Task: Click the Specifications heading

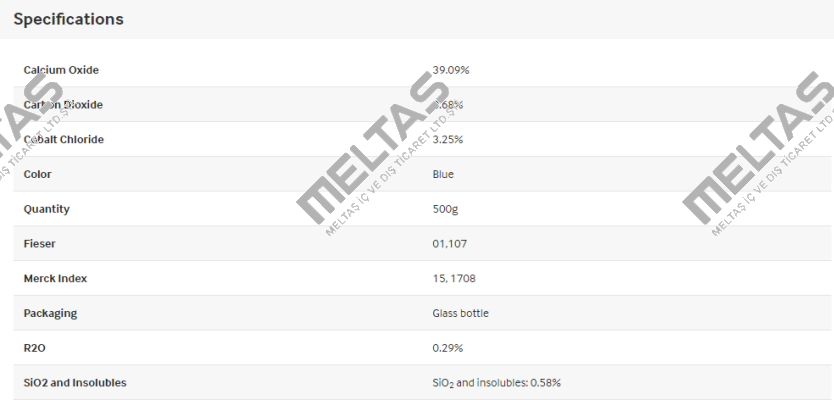Action: tap(68, 19)
